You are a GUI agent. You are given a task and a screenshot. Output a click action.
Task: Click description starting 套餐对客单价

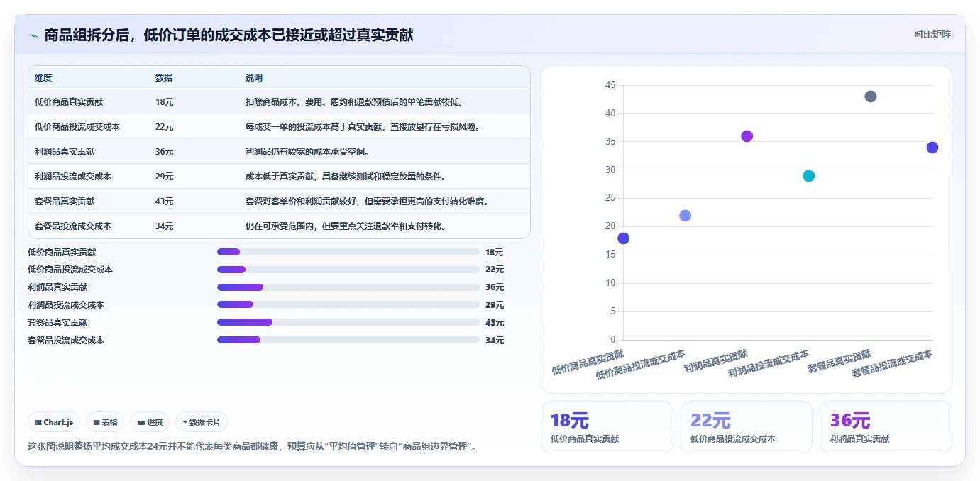[x=368, y=201]
